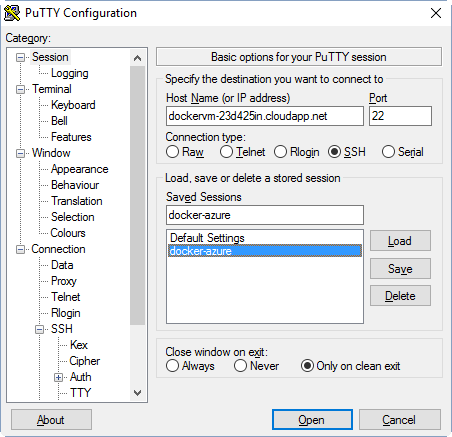Click the PuTTY icon in title bar

tap(12, 13)
